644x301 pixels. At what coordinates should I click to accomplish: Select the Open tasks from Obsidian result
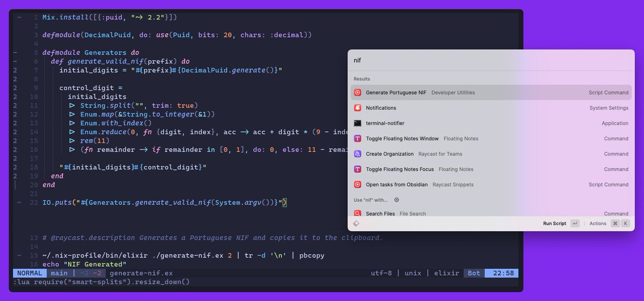[x=491, y=184]
